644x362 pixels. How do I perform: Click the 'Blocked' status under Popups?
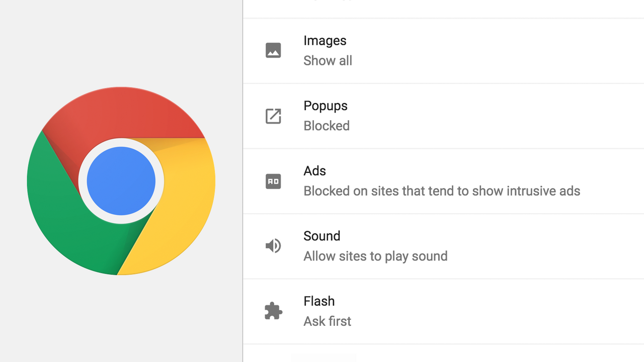[x=326, y=126]
